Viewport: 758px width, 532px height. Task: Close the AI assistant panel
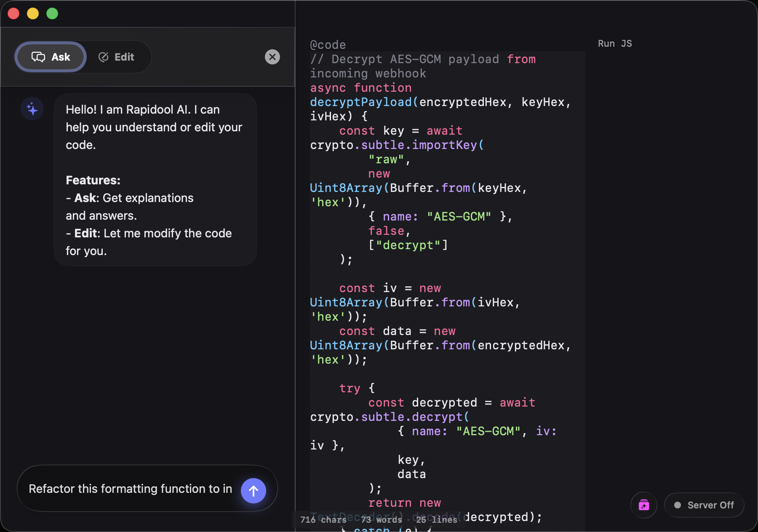coord(272,57)
